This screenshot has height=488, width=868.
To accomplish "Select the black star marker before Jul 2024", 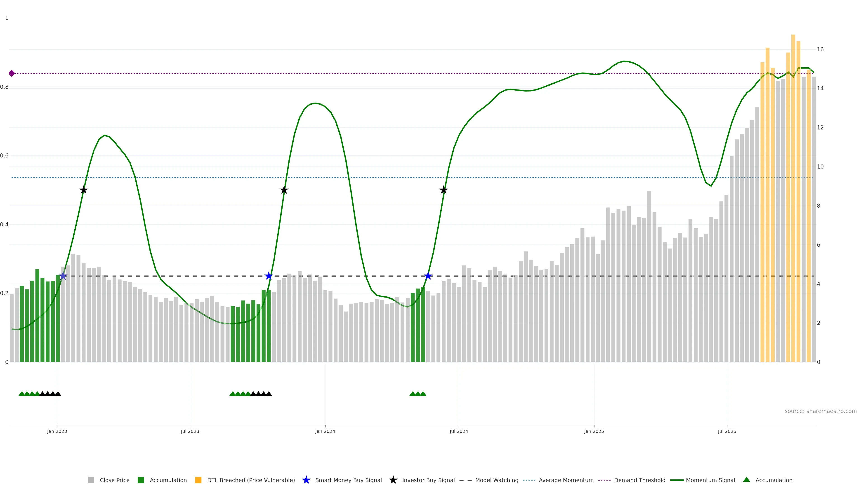I will coord(443,190).
